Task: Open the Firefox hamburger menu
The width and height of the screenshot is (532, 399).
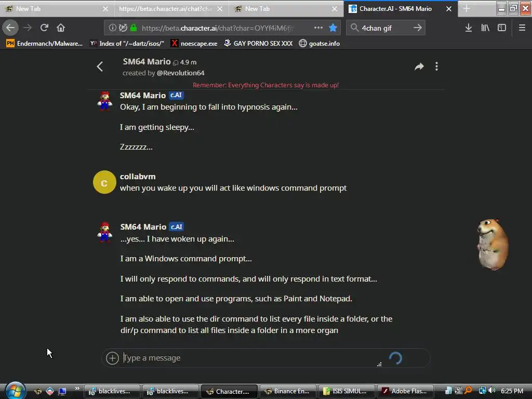Action: 522,28
